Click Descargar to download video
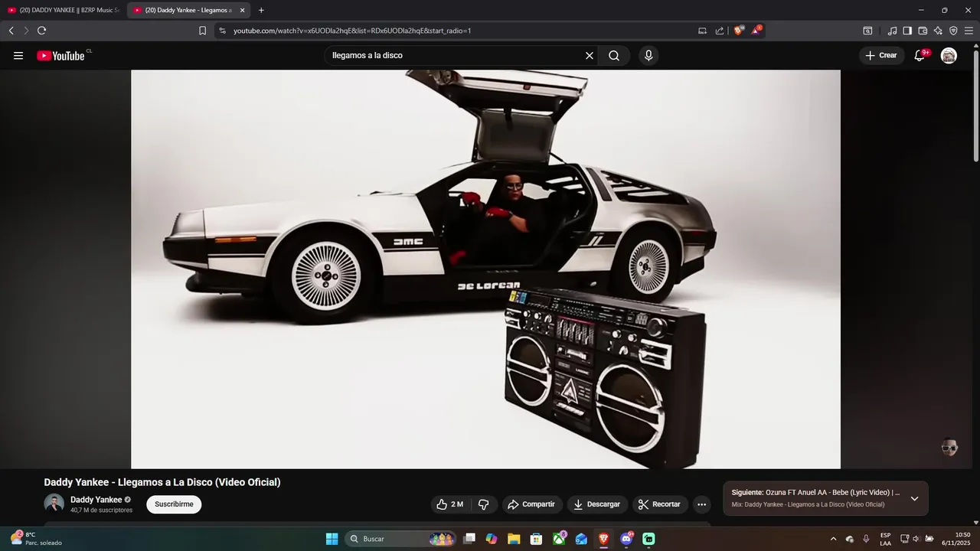 [597, 504]
